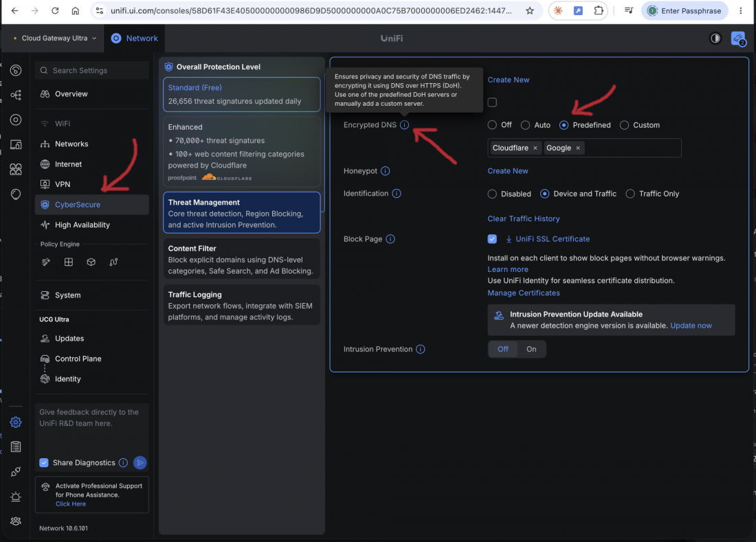This screenshot has height=542, width=756.
Task: Select the Traffic Logging section card
Action: (241, 305)
